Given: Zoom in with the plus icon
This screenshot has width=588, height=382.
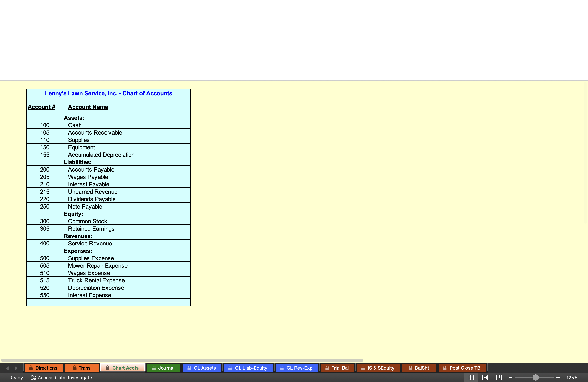Looking at the screenshot, I should 558,377.
